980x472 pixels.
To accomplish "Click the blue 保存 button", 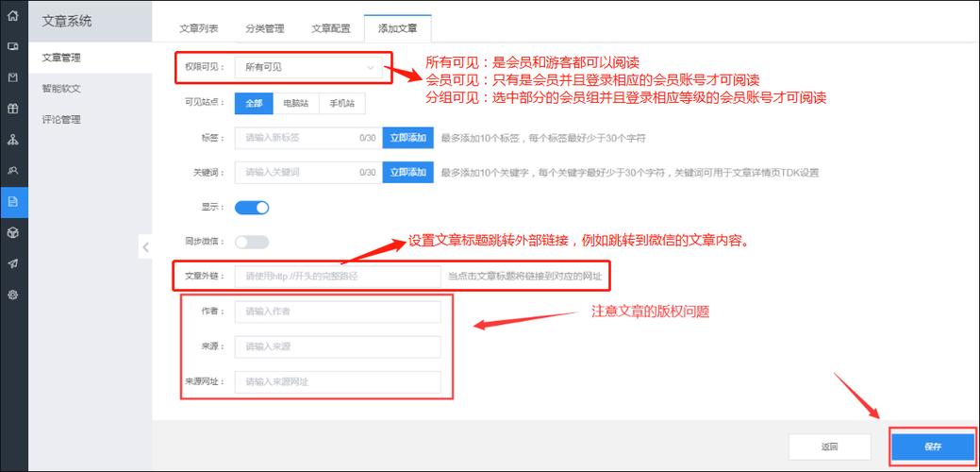I will (933, 447).
